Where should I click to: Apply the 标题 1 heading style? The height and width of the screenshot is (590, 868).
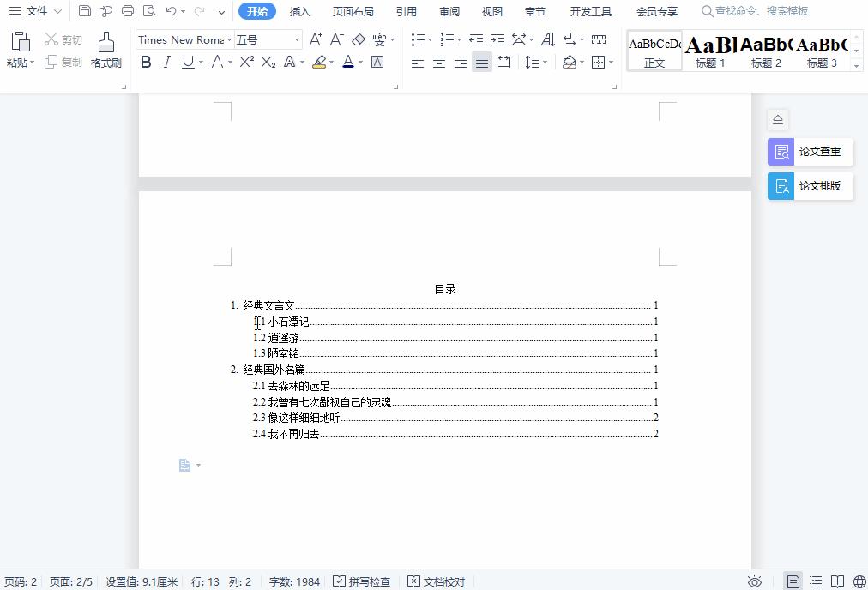pyautogui.click(x=709, y=50)
